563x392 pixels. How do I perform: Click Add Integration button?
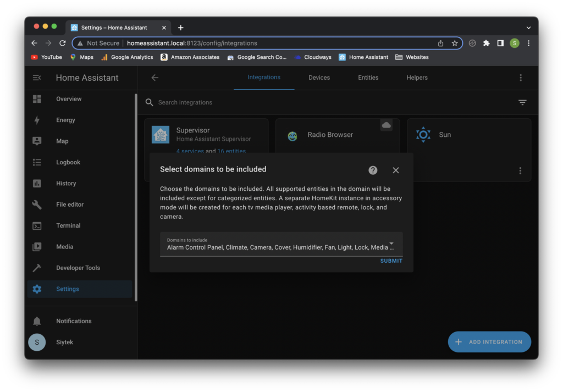tap(489, 342)
